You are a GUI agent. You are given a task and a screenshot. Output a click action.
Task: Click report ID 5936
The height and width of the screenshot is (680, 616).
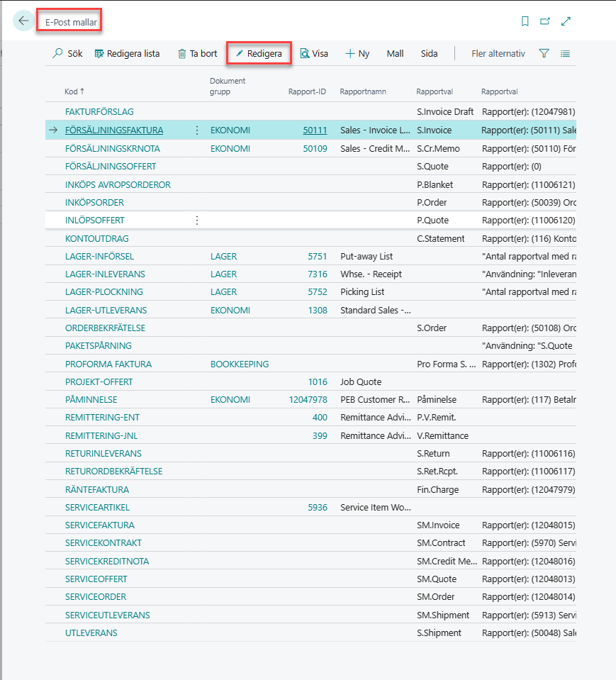tap(318, 508)
